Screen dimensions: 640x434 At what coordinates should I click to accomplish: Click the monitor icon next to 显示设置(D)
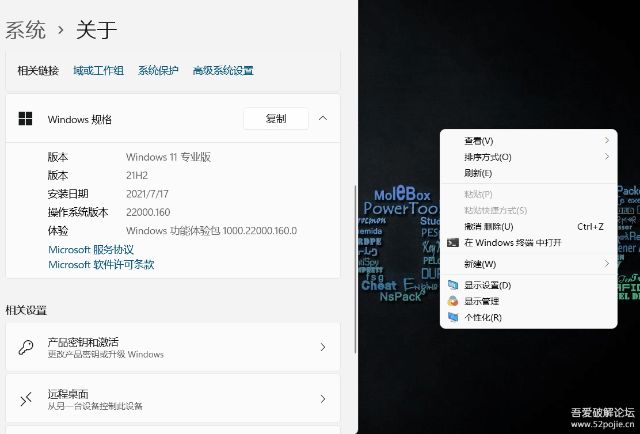point(453,285)
